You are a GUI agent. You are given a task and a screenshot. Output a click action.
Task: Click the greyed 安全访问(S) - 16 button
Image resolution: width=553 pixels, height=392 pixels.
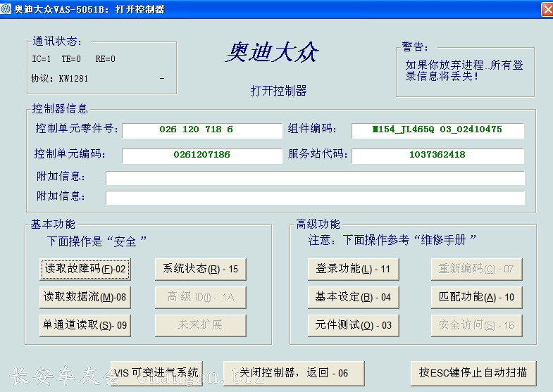pyautogui.click(x=476, y=325)
